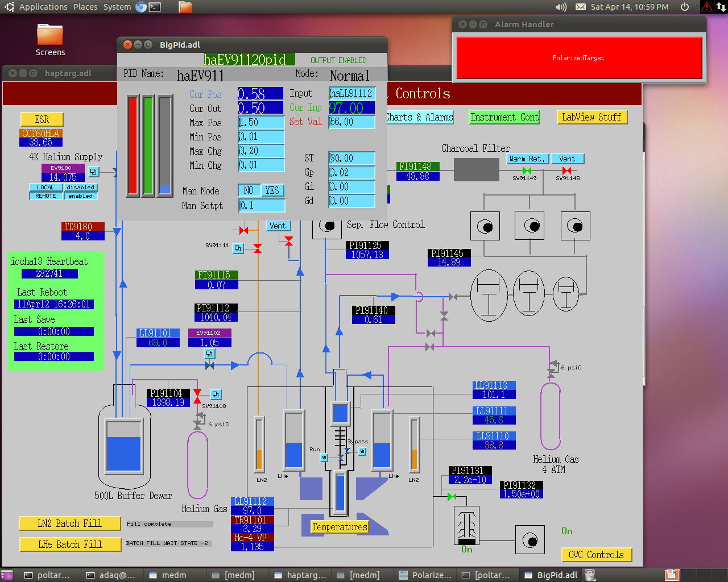This screenshot has width=728, height=582.
Task: Click the red bar indicator in BigPid
Action: coord(133,146)
